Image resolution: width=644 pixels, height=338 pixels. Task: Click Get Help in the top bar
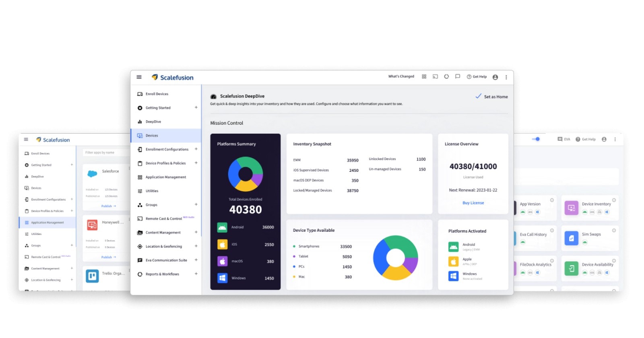[477, 76]
